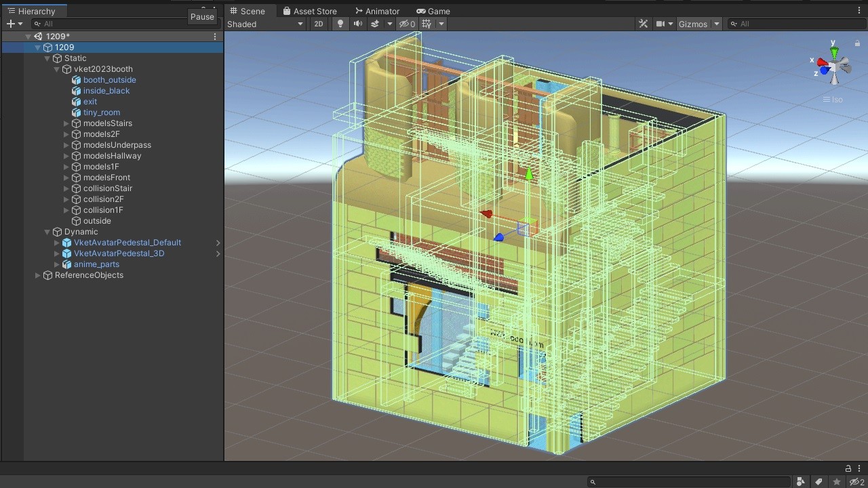This screenshot has height=488, width=868.
Task: Select the exit object
Action: click(90, 102)
